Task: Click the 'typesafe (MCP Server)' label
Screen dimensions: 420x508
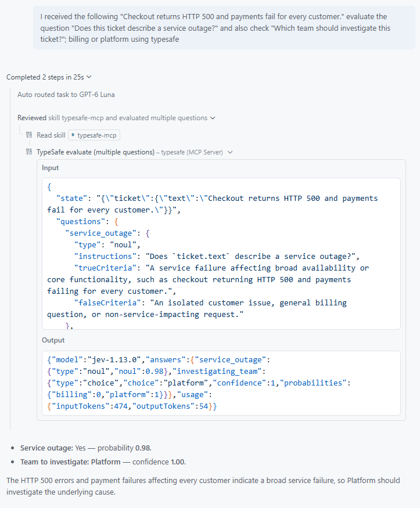Action: (x=192, y=152)
